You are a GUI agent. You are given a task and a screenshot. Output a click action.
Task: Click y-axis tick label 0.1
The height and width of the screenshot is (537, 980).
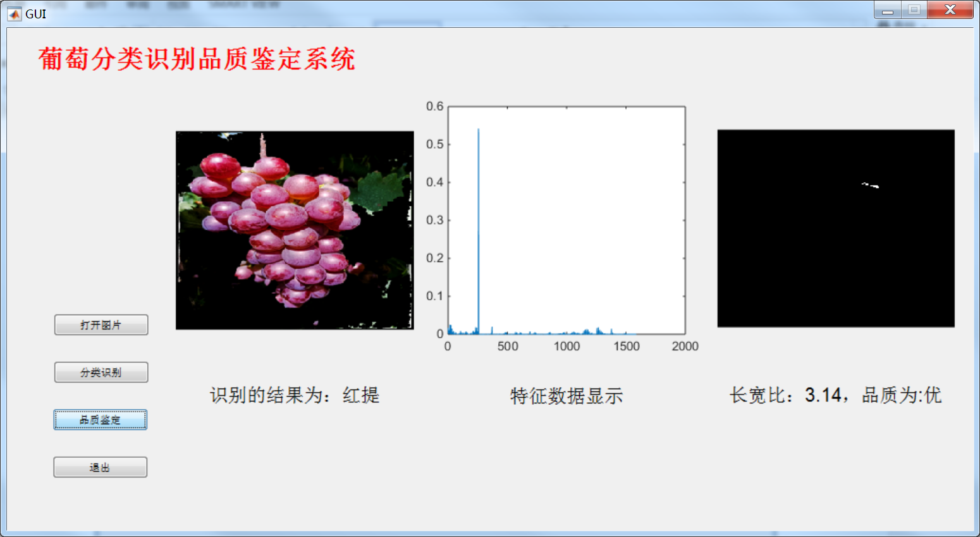(x=435, y=296)
